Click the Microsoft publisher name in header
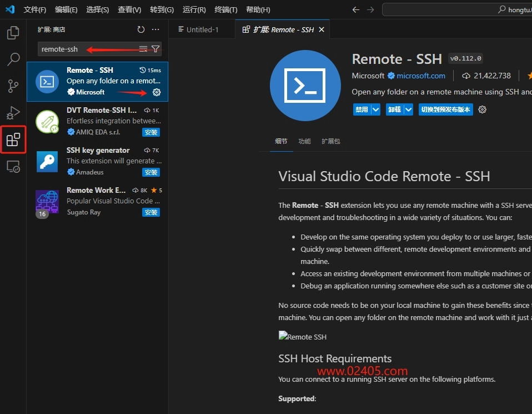 pos(368,76)
